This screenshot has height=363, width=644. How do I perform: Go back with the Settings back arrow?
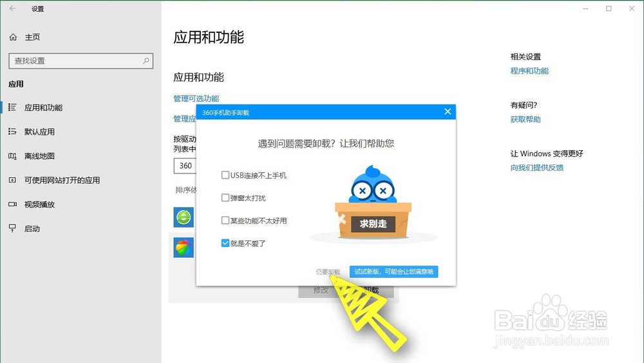pyautogui.click(x=13, y=8)
